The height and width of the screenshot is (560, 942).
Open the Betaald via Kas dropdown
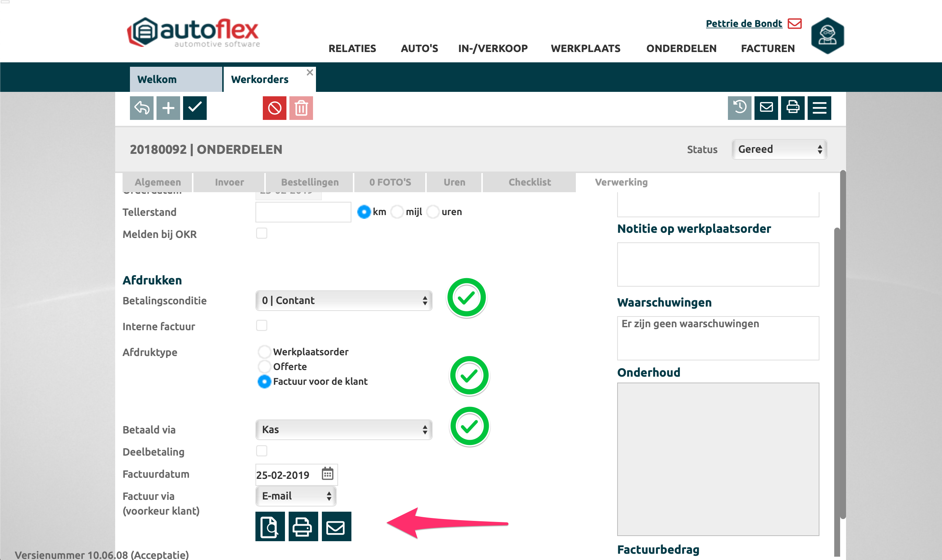(344, 429)
